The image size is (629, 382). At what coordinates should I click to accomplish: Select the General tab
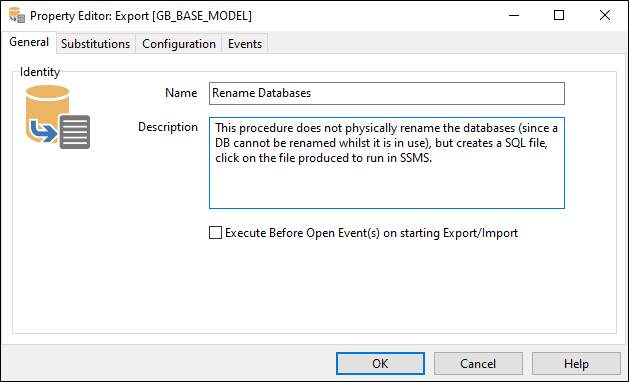29,42
